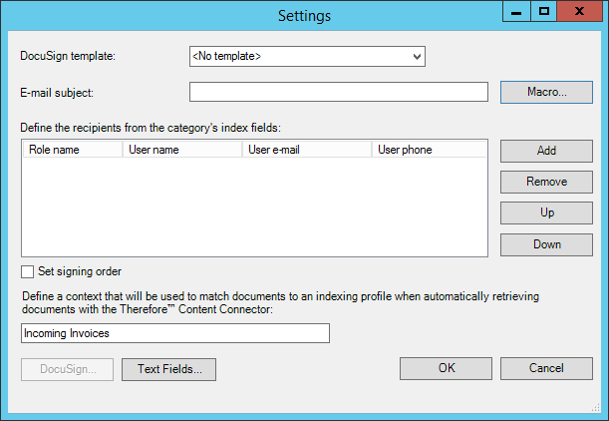
Task: Move recipient Down in list
Action: [546, 244]
